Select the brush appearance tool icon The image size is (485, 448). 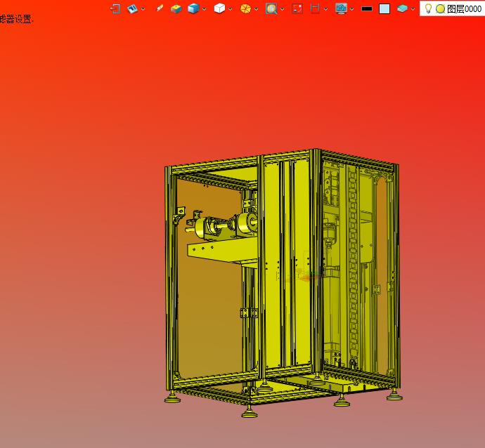[160, 8]
